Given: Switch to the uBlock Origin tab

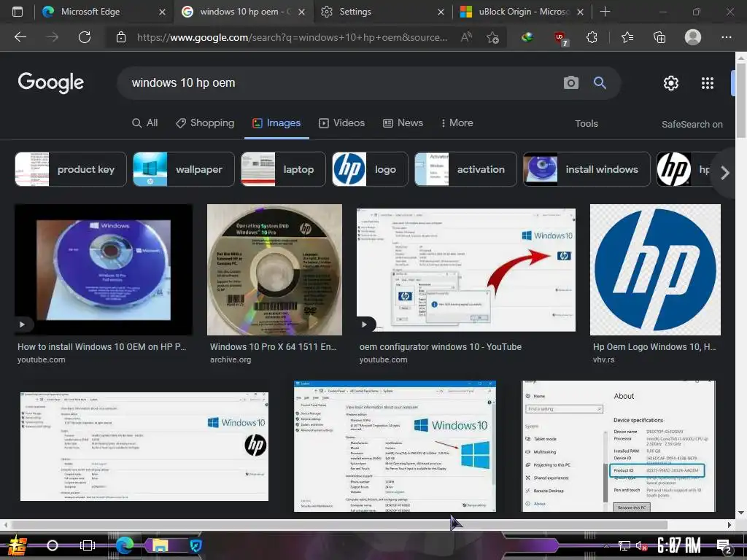Looking at the screenshot, I should point(524,12).
